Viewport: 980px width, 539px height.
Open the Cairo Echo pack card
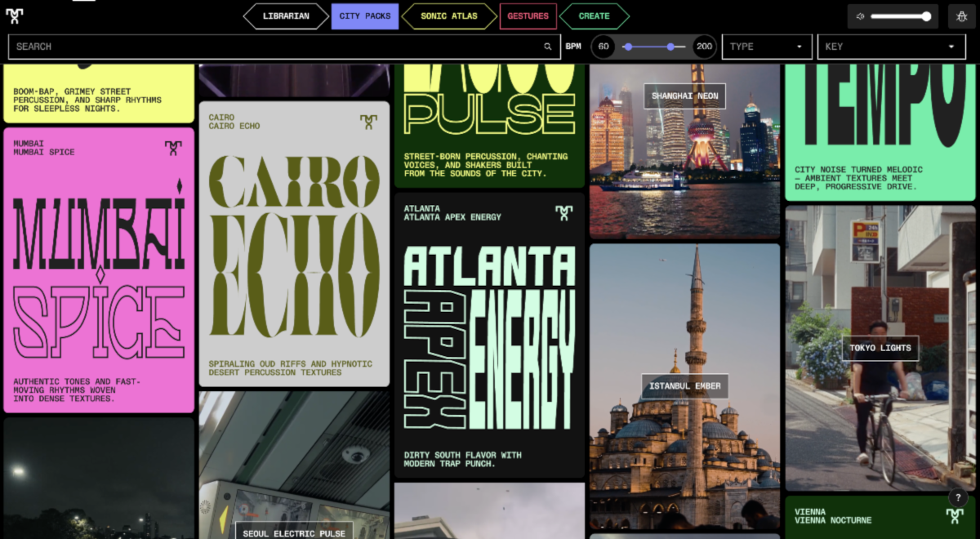pos(294,243)
